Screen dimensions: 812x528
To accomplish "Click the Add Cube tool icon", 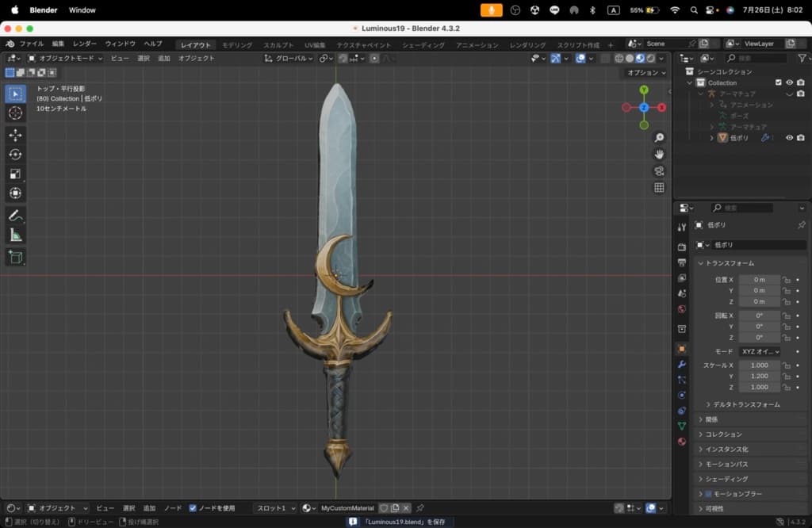I will pyautogui.click(x=15, y=257).
